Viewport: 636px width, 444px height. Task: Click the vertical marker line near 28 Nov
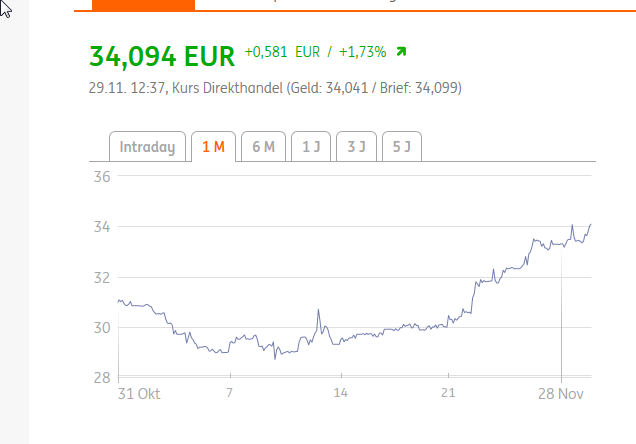[562, 320]
